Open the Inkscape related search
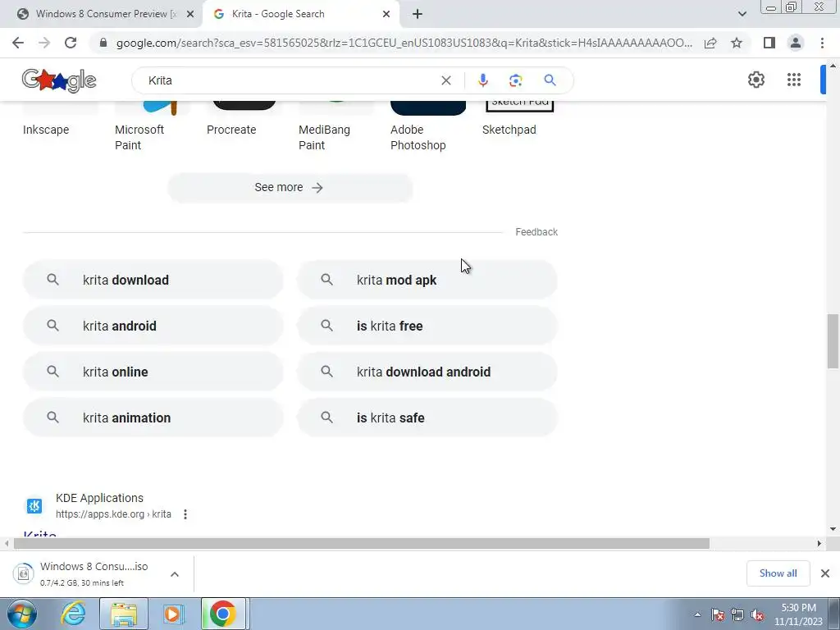The height and width of the screenshot is (630, 840). [46, 130]
